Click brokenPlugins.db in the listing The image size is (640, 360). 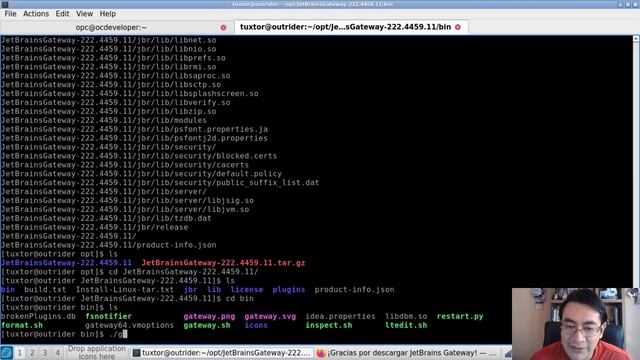click(38, 316)
